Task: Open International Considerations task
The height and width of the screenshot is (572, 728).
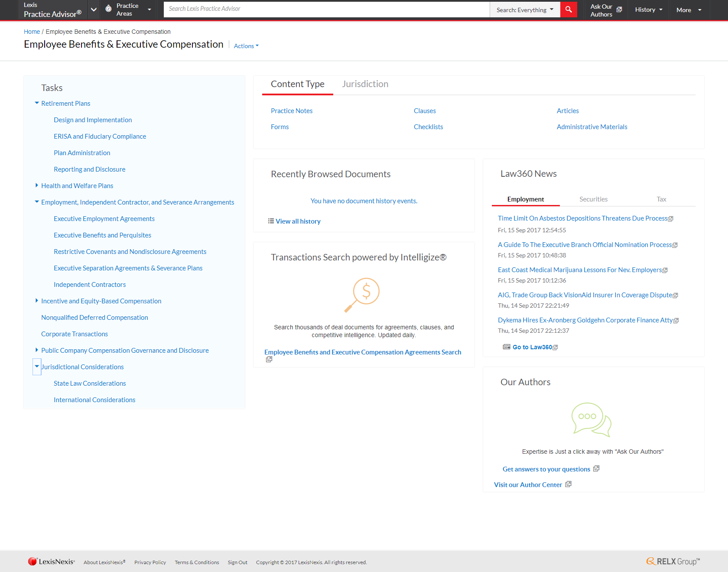Action: 94,400
